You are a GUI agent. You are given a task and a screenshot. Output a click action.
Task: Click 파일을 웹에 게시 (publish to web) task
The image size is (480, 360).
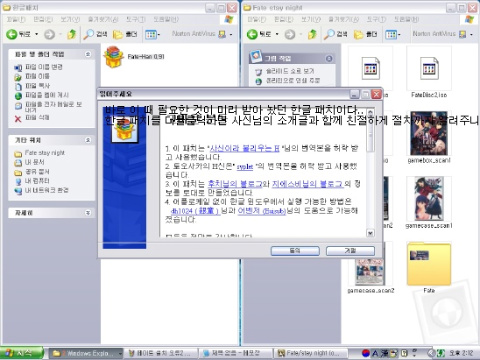point(47,95)
